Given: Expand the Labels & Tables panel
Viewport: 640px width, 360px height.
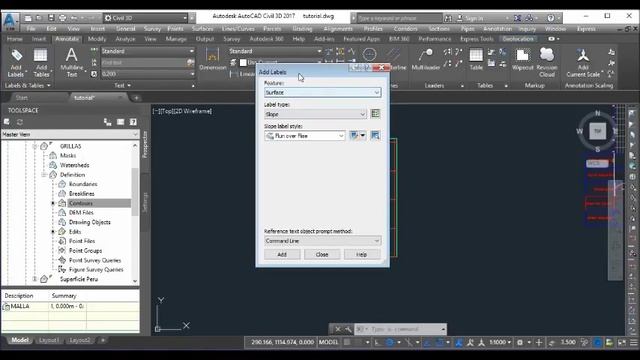Looking at the screenshot, I should [x=27, y=85].
